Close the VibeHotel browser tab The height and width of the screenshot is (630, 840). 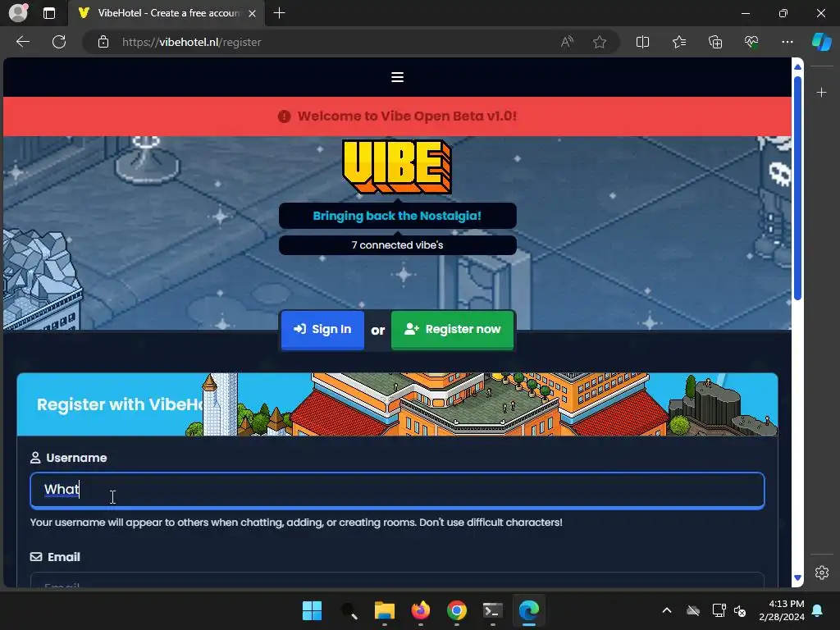coord(252,13)
